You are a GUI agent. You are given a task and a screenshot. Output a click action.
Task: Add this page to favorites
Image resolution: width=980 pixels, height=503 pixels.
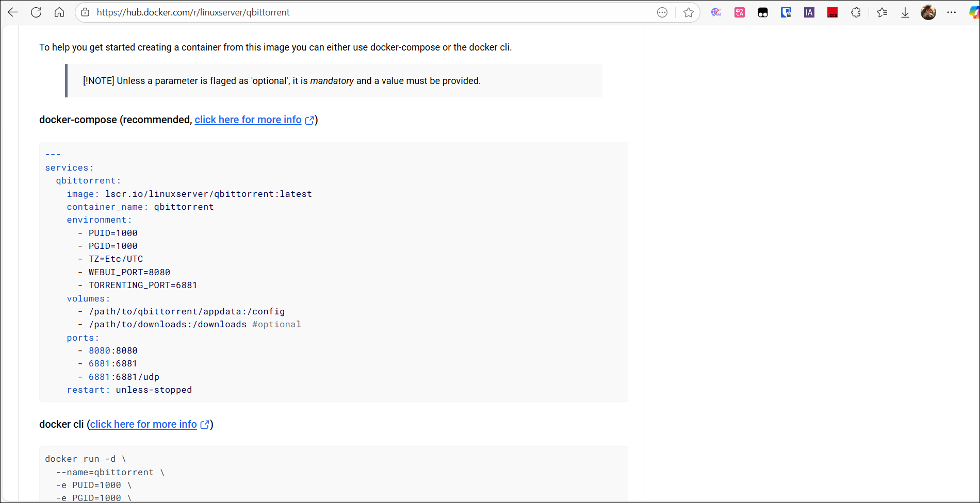688,12
